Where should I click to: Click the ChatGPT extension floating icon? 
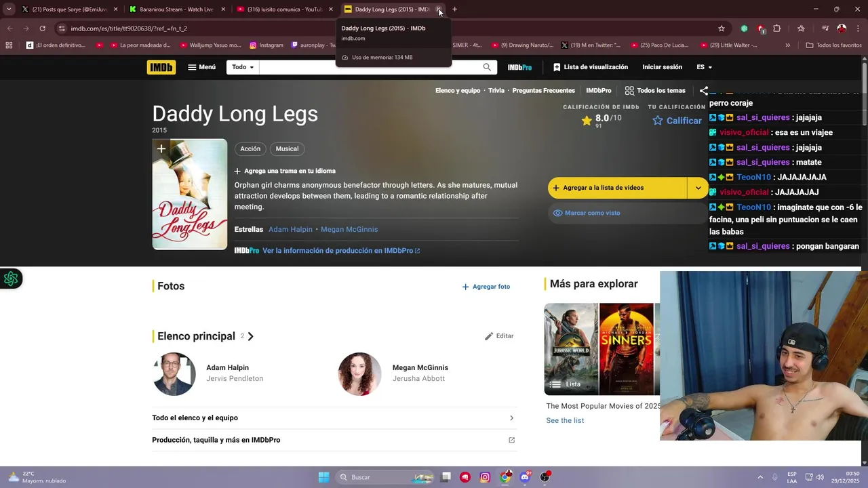tap(11, 279)
